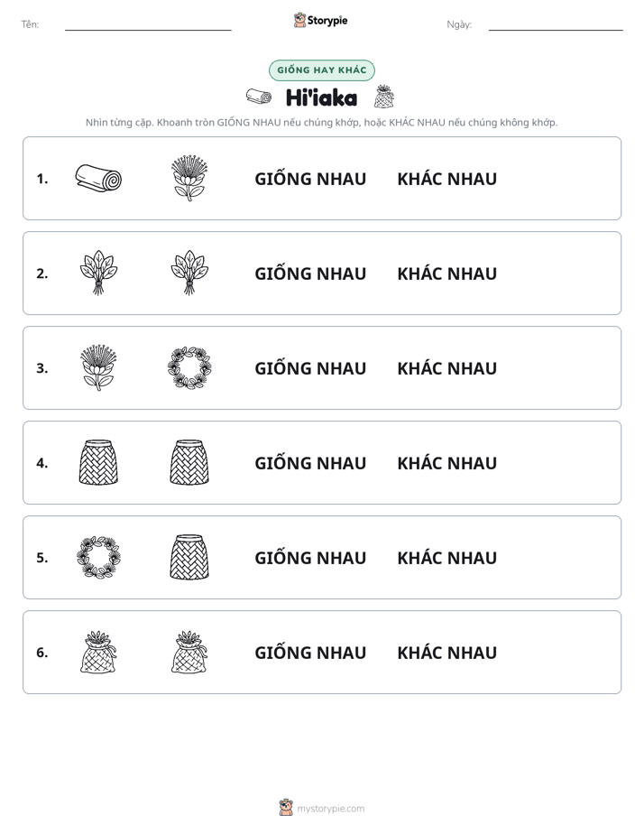Click the GIỐNG HAY KHÁC badge
Viewport: 644px width, 834px height.
pyautogui.click(x=321, y=70)
